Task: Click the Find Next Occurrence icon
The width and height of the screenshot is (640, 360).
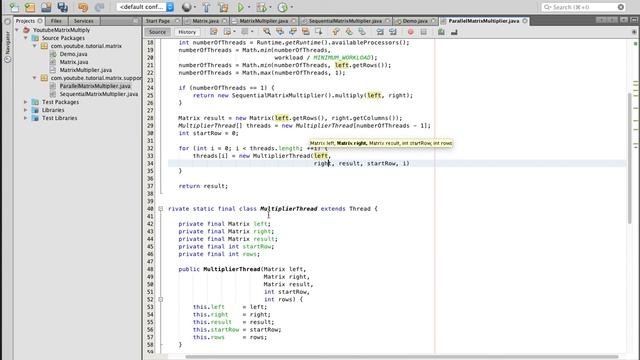Action: (293, 32)
